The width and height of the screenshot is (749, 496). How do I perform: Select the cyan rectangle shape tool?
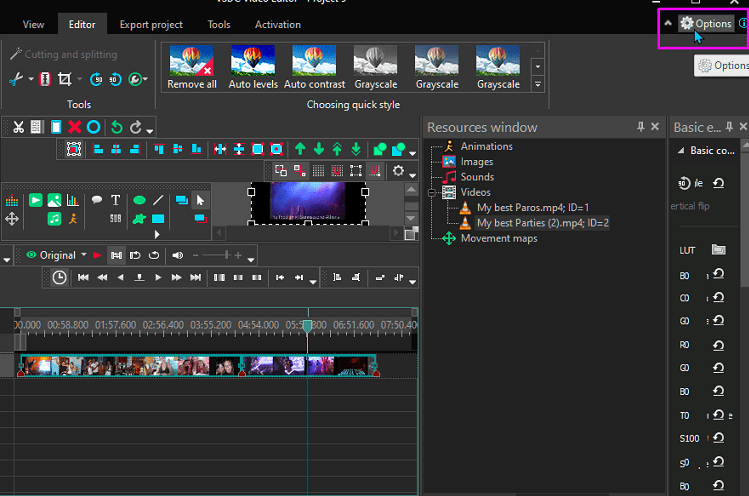[158, 219]
